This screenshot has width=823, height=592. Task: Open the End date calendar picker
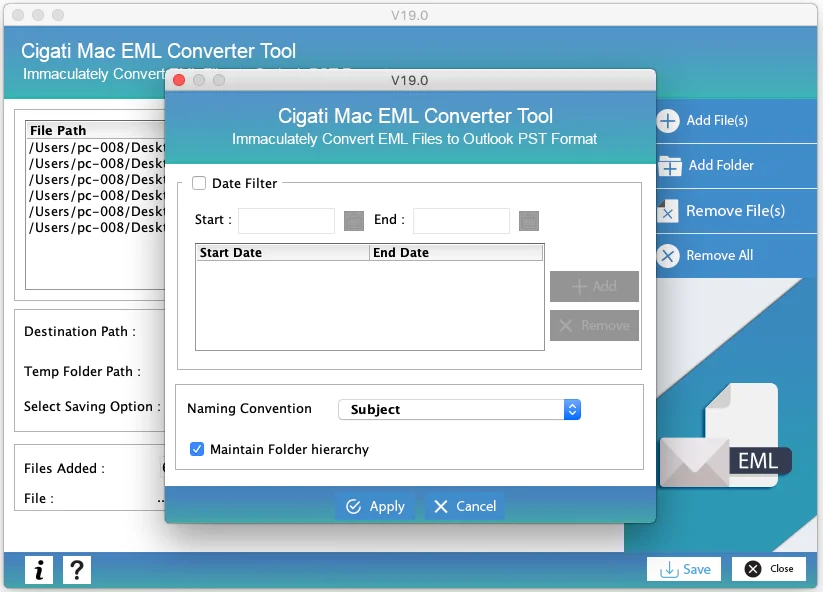pyautogui.click(x=529, y=221)
